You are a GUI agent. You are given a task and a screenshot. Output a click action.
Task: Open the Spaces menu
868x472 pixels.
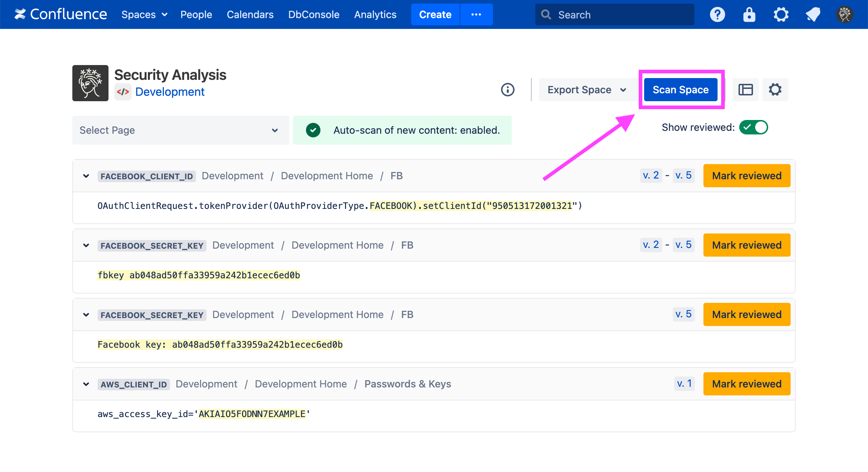click(144, 14)
